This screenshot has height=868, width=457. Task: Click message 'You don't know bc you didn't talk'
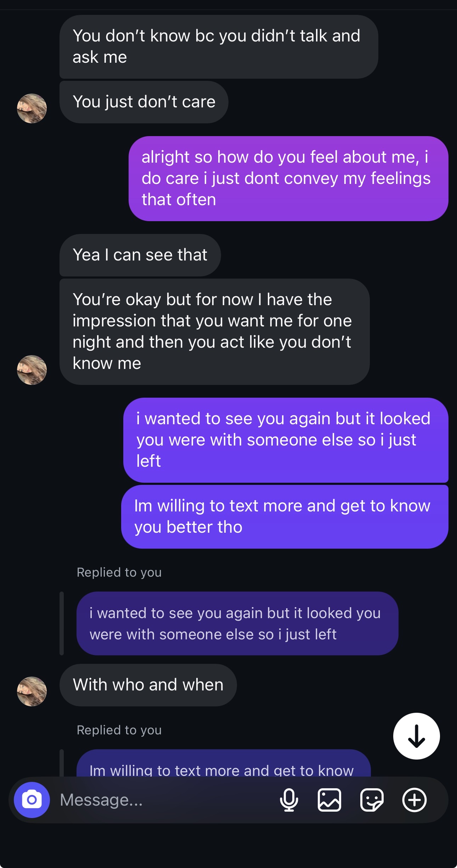[218, 46]
